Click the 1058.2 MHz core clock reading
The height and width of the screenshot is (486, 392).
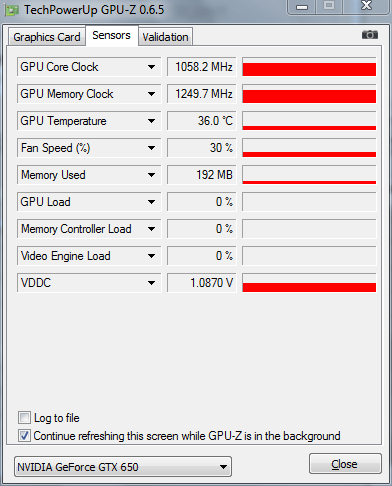coord(202,67)
